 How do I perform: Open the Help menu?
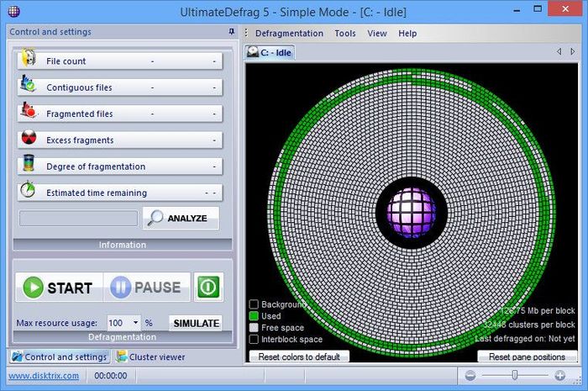407,34
